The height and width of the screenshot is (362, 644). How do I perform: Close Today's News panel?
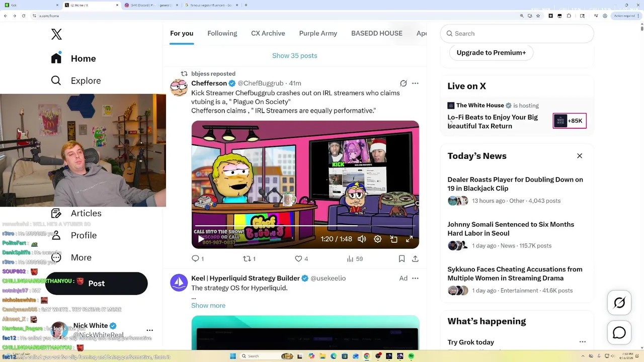click(580, 156)
